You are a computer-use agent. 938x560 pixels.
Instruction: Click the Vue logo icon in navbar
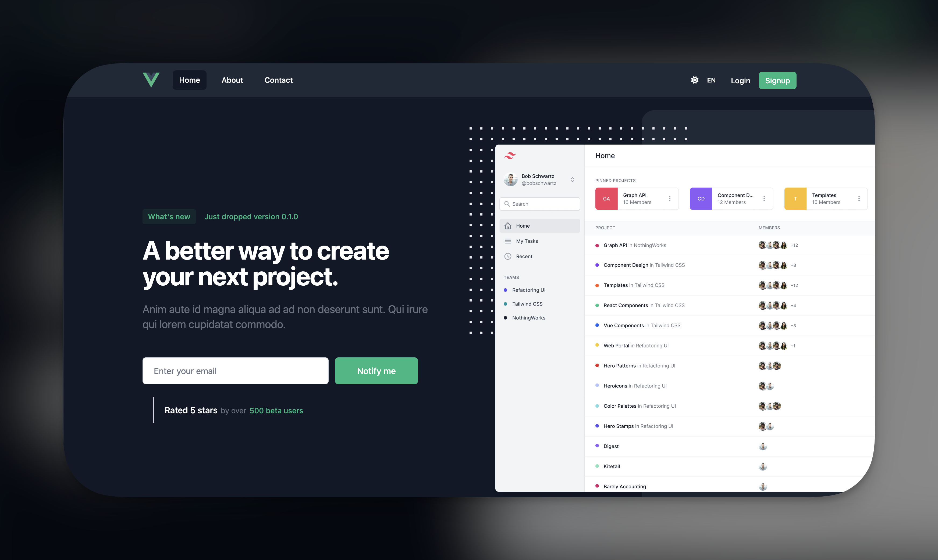pyautogui.click(x=150, y=79)
